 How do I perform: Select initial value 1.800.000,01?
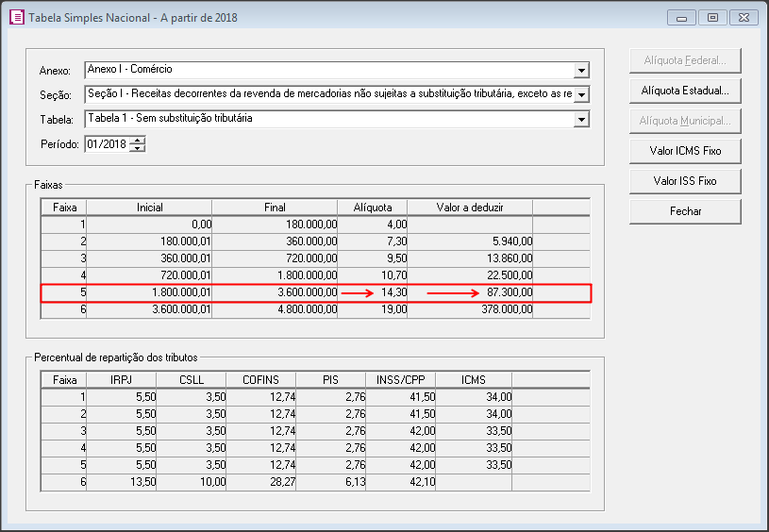click(x=150, y=292)
